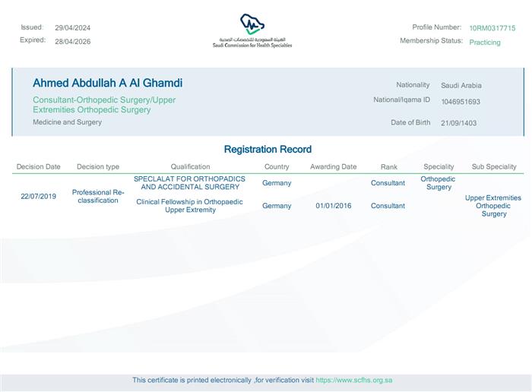Click the Clinical Fellowship in Orthopaedic Upper Extremity cell
The height and width of the screenshot is (392, 532).
190,206
